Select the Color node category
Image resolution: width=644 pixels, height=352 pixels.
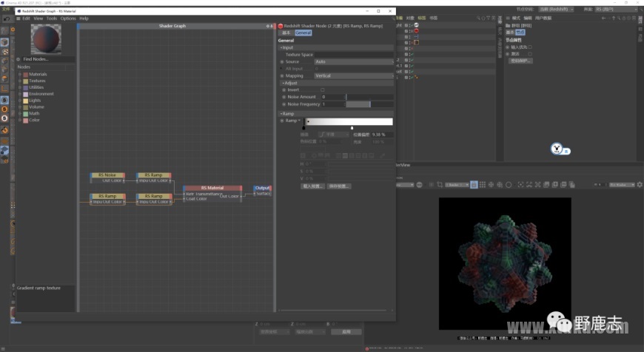[x=34, y=121]
